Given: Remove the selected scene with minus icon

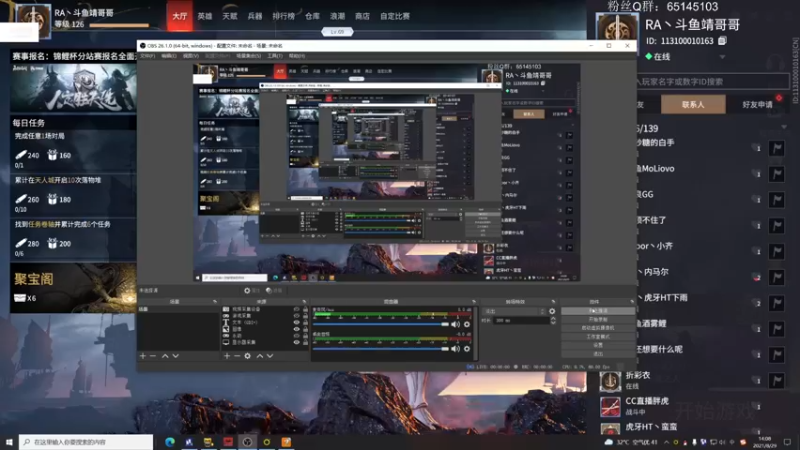Looking at the screenshot, I should [x=153, y=356].
